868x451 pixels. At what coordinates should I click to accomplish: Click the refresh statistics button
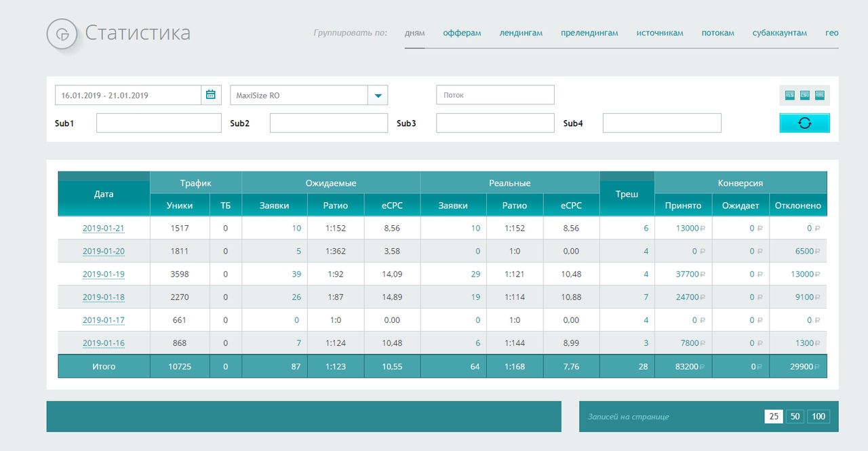click(x=804, y=123)
